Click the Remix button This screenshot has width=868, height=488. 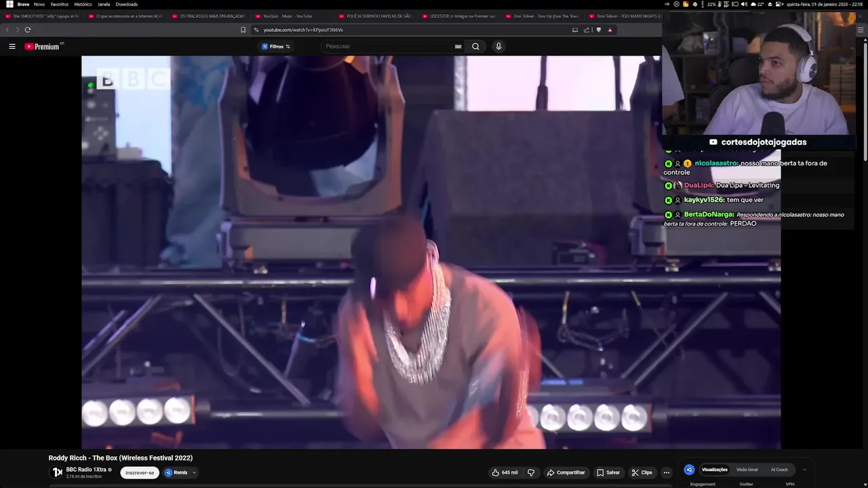176,472
